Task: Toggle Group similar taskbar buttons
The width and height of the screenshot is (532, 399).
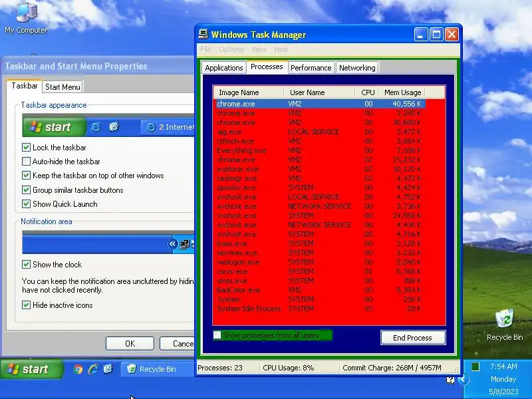Action: (26, 190)
